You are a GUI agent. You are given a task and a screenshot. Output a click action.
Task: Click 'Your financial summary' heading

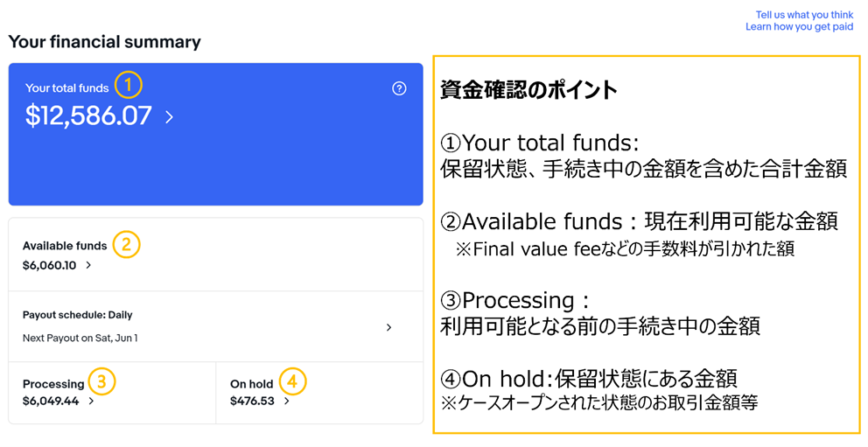coord(105,42)
